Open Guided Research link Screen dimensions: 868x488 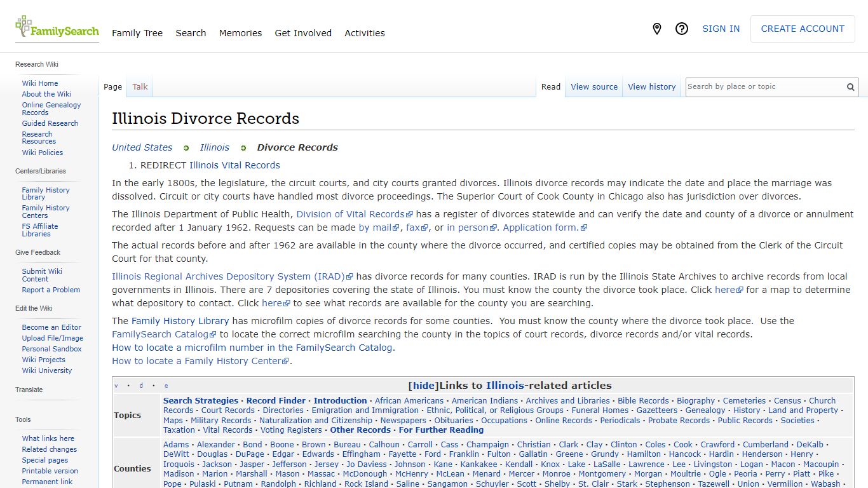[50, 123]
